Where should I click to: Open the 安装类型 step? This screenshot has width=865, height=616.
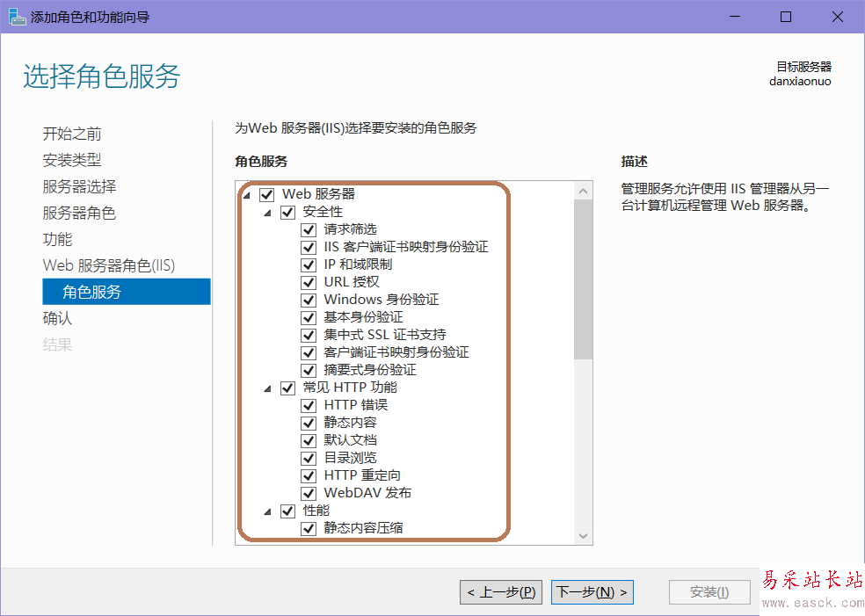tap(72, 160)
